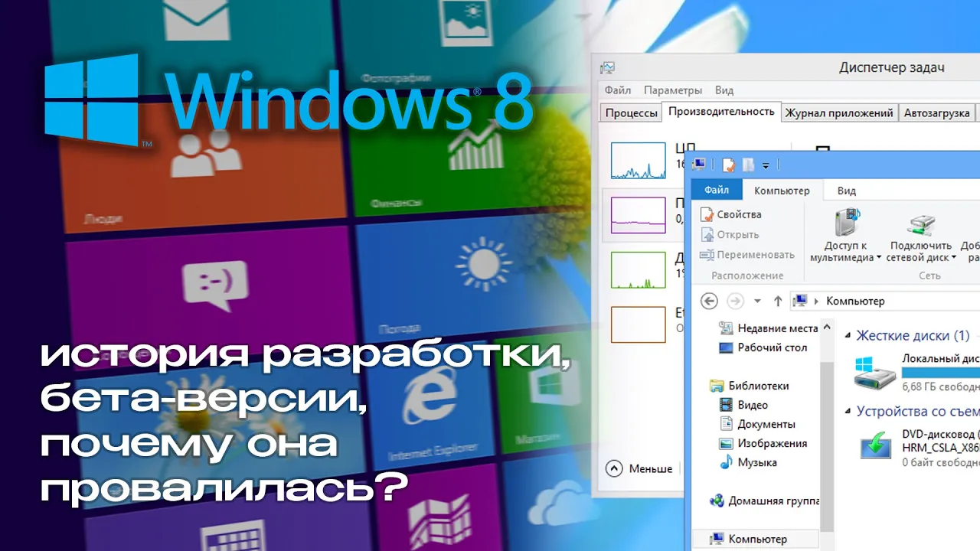
Task: Select the green disk graph thumbnail
Action: 639,270
